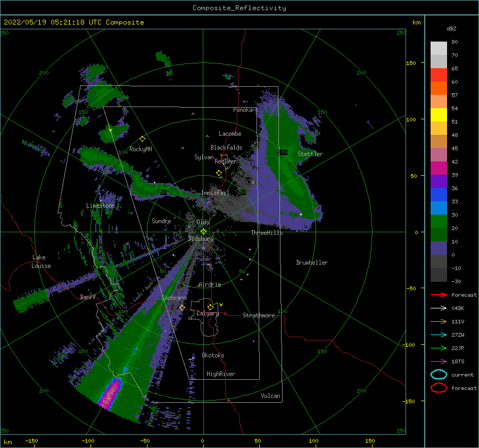The height and width of the screenshot is (448, 479).
Task: Select the pink 42–45 dBZ swatch
Action: point(439,154)
